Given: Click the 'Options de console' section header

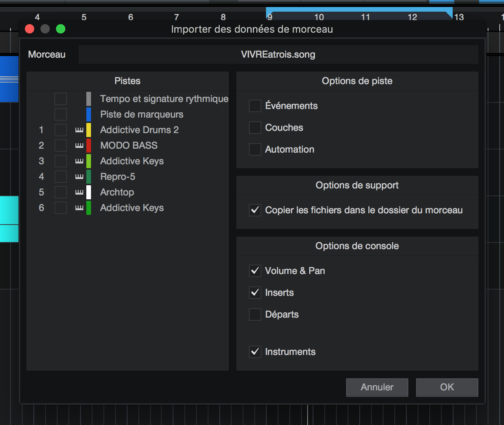Looking at the screenshot, I should (357, 246).
